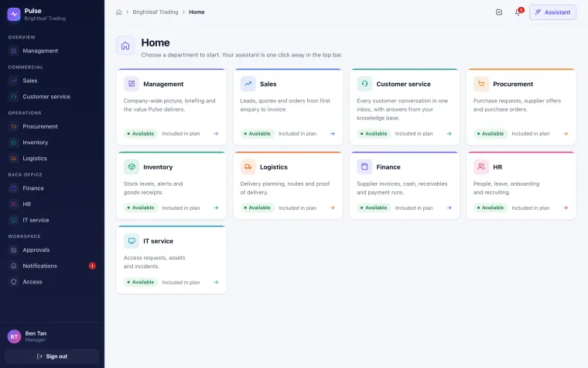The image size is (588, 368).
Task: Click the "Ben Tan" user name
Action: click(36, 333)
